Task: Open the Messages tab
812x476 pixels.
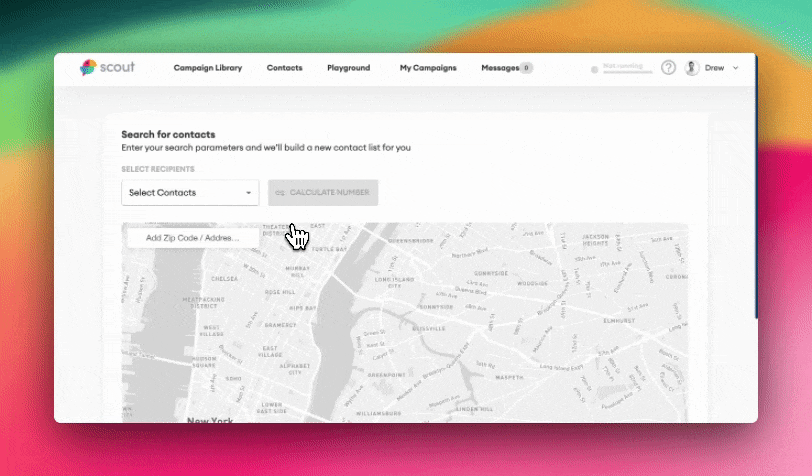Action: (x=500, y=68)
